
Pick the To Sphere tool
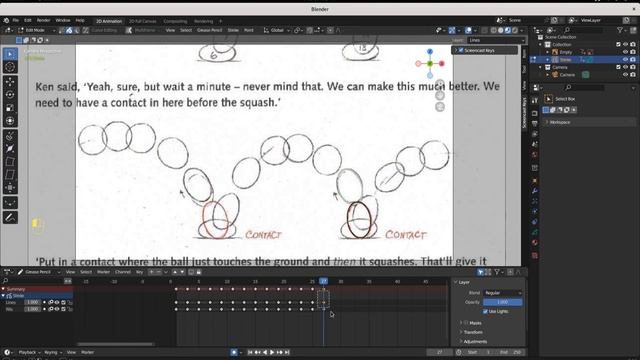10,188
